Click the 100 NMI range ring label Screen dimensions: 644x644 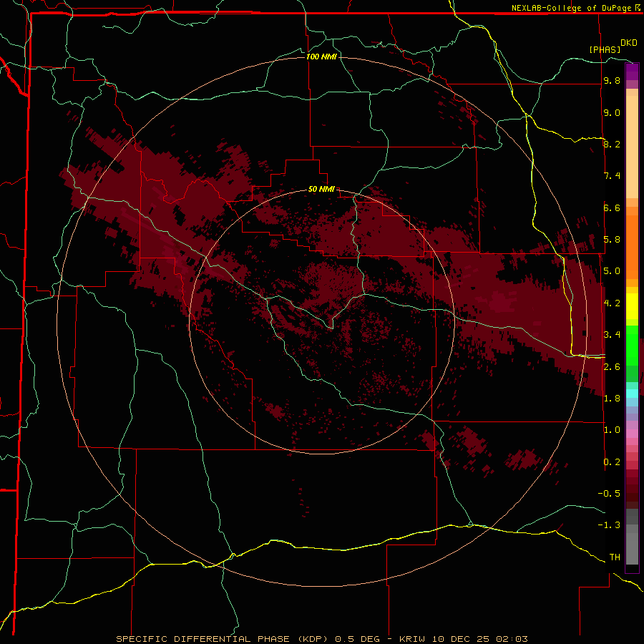coord(321,57)
